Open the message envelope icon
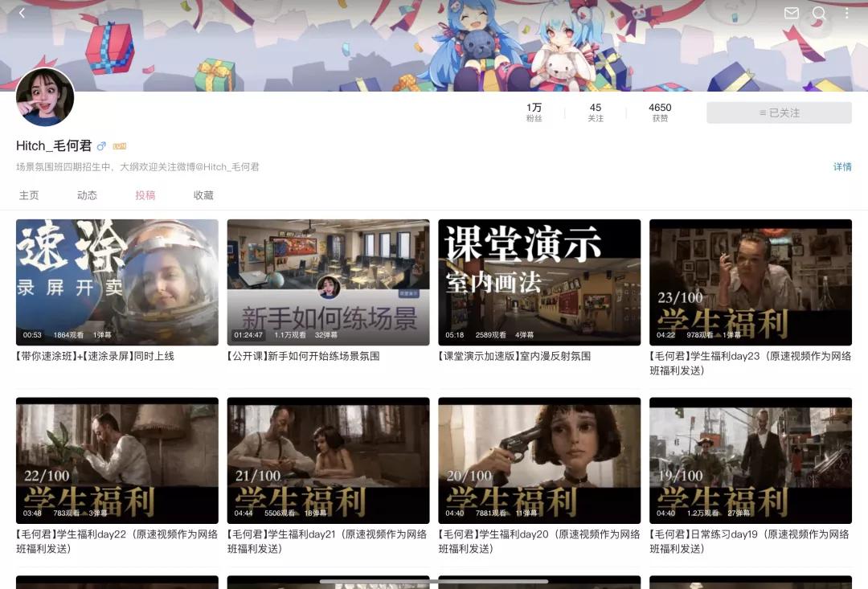The width and height of the screenshot is (868, 589). coord(791,13)
